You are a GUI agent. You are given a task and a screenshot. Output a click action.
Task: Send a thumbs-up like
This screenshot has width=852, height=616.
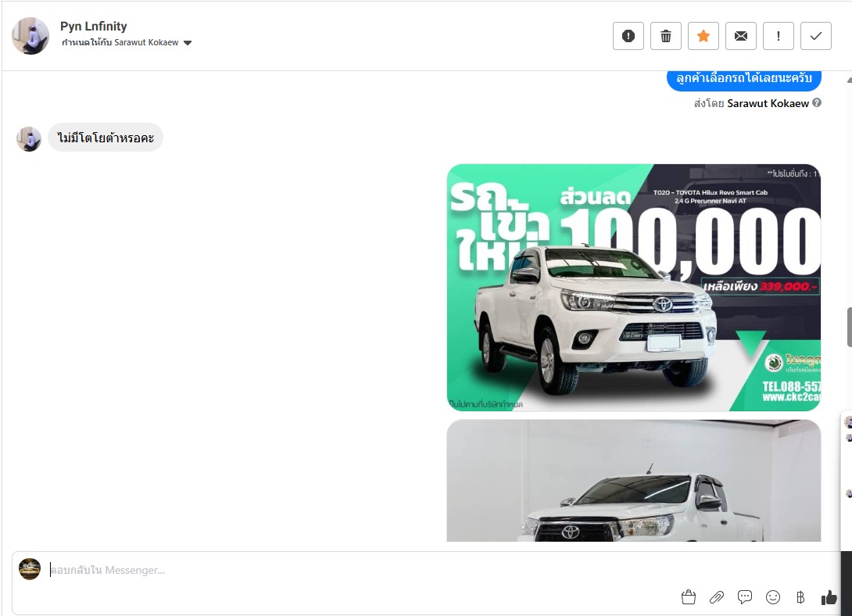point(829,597)
